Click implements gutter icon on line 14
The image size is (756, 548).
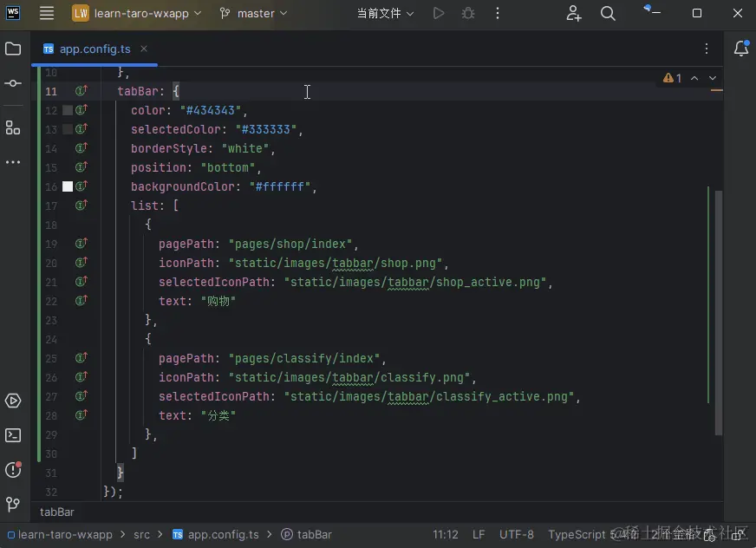(81, 147)
